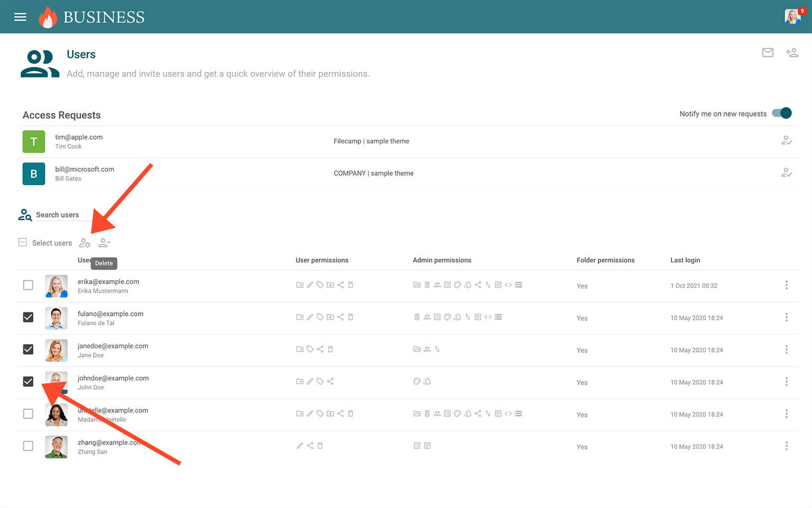
Task: Click the add user icon
Action: tap(791, 52)
